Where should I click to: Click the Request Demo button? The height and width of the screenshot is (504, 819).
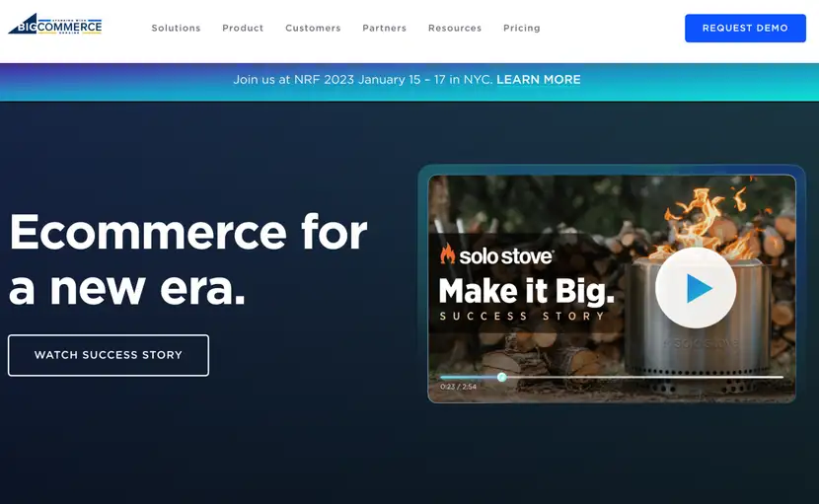(745, 29)
